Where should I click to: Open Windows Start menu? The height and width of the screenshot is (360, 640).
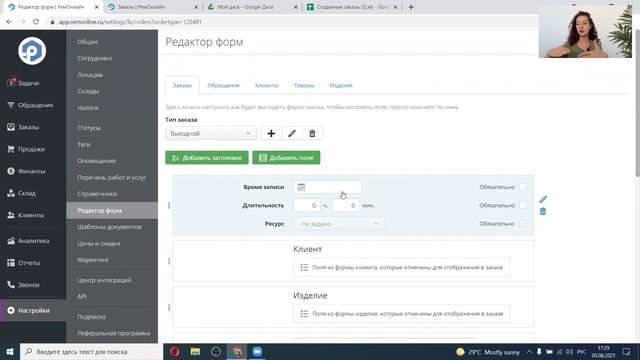click(x=9, y=351)
